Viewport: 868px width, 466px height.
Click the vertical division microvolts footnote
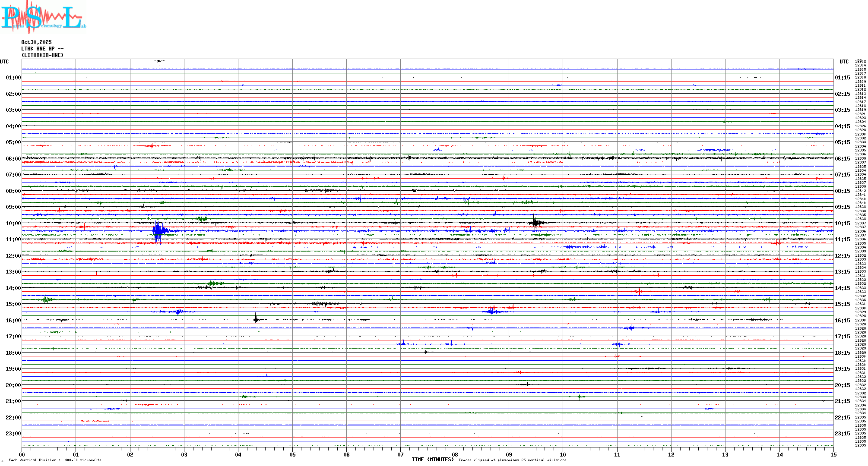pos(55,460)
